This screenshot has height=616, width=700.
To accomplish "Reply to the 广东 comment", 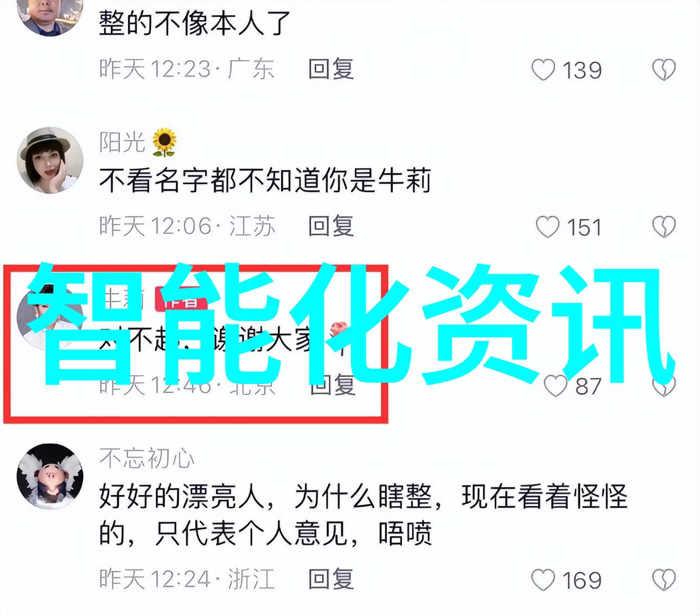I will pyautogui.click(x=331, y=69).
